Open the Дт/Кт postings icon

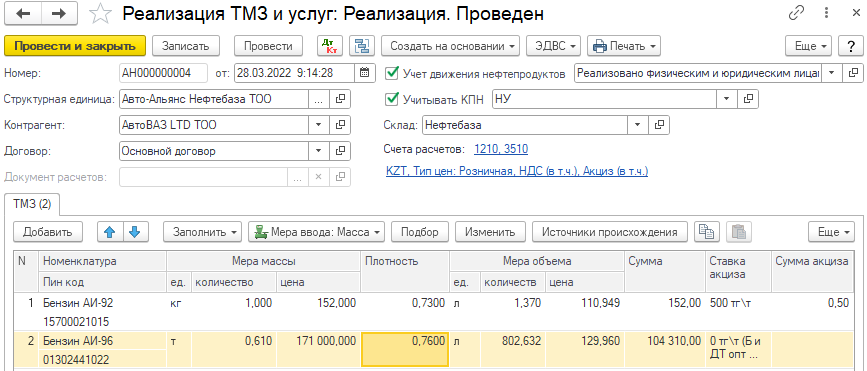pos(330,46)
